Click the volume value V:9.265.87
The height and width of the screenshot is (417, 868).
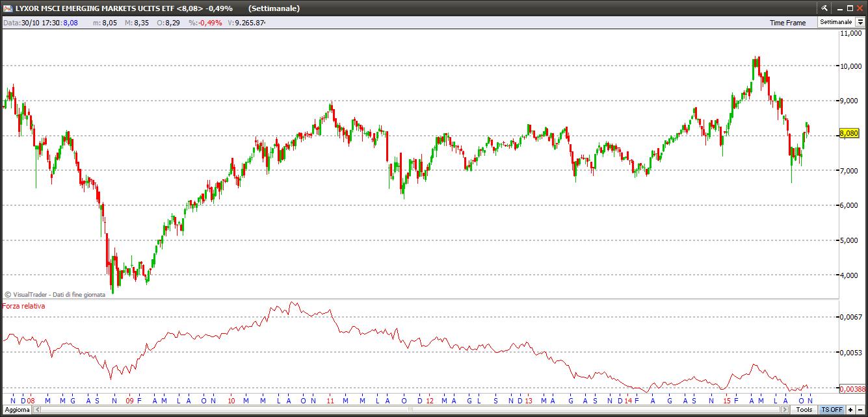[246, 23]
